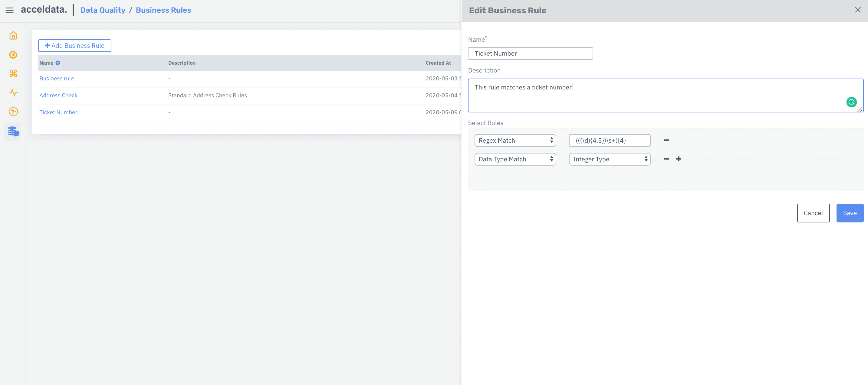Open the Regex Match rule type dropdown
The width and height of the screenshot is (868, 385).
tap(515, 140)
